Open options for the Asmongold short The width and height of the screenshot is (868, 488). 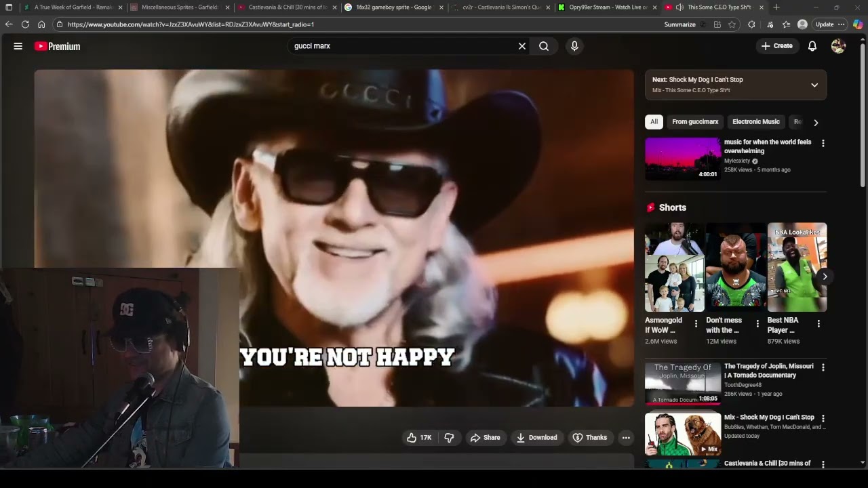point(696,324)
